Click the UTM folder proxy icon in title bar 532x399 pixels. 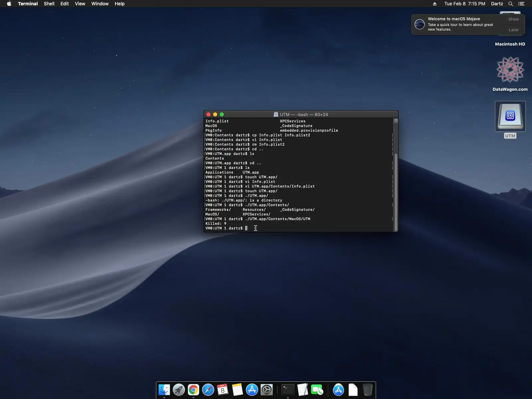click(276, 114)
